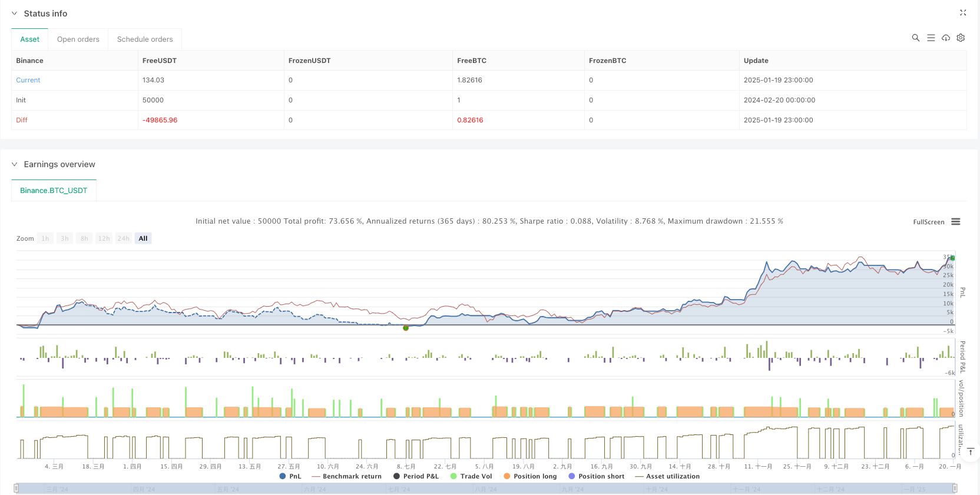
Task: Click the cloud download icon
Action: pos(946,38)
